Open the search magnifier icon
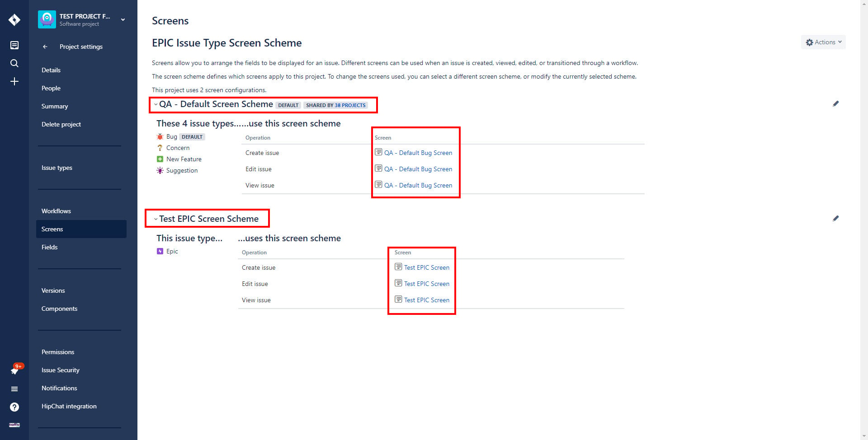868x440 pixels. (x=14, y=63)
